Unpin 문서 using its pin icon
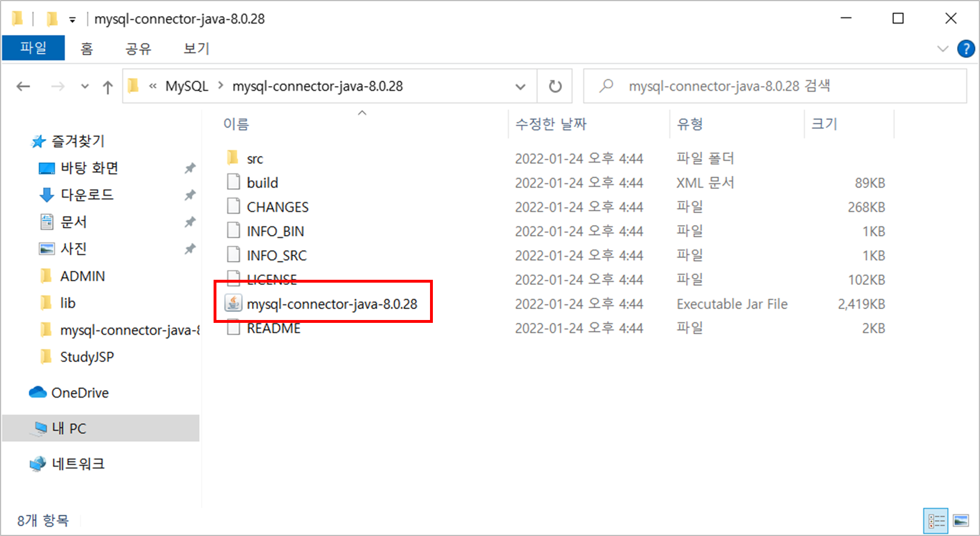Screen dimensions: 980x536 pos(189,222)
